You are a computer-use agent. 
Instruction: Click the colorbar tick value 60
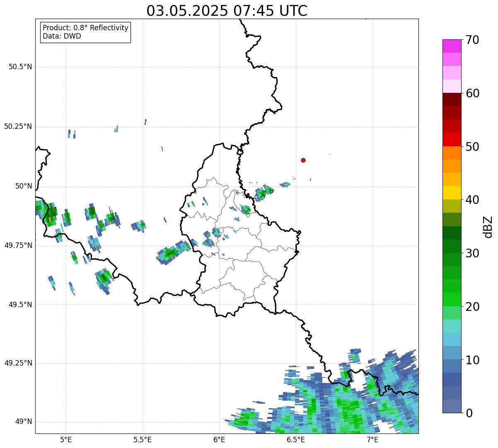click(x=472, y=93)
